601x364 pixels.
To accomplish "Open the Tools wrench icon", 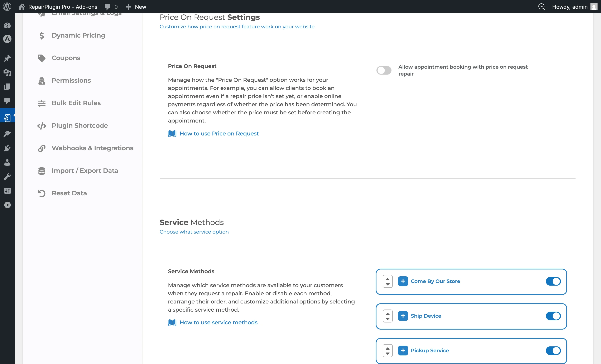I will (x=7, y=176).
